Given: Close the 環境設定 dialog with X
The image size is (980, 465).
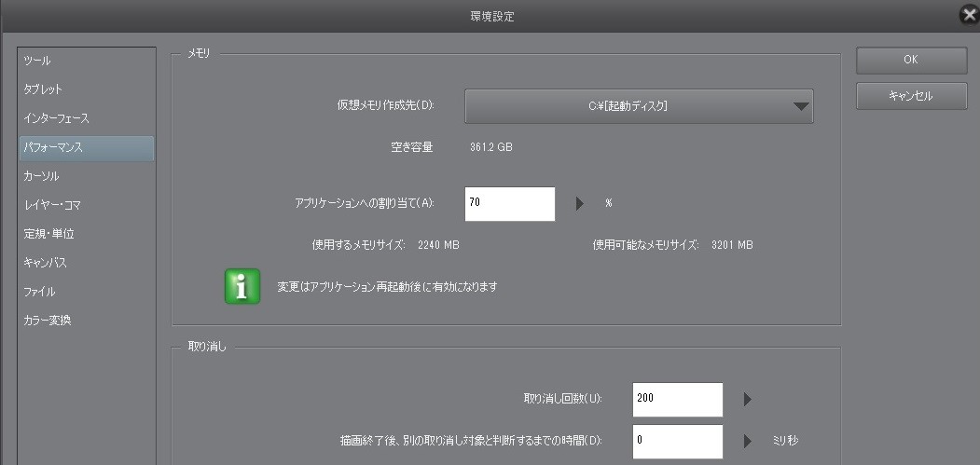Looking at the screenshot, I should click(969, 15).
